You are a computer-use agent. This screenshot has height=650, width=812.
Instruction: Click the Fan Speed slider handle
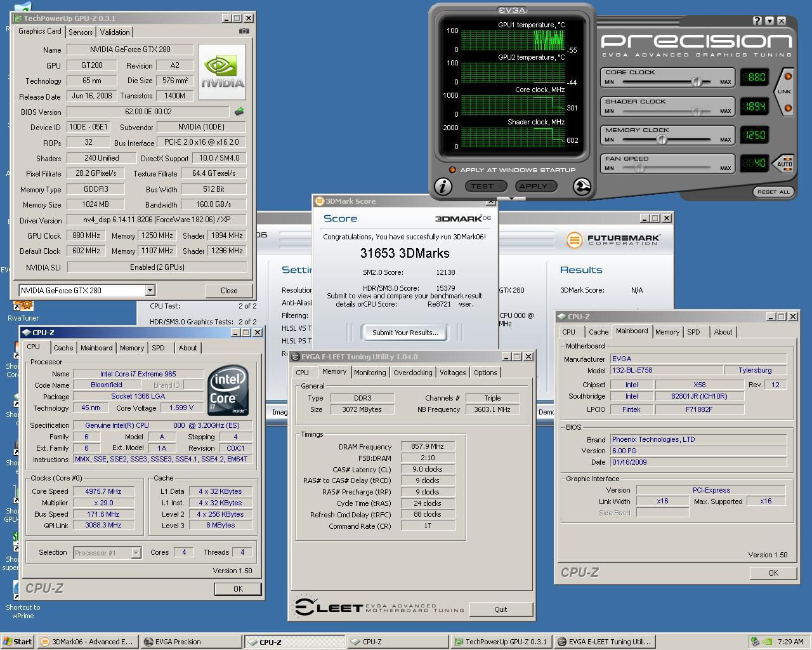point(639,168)
